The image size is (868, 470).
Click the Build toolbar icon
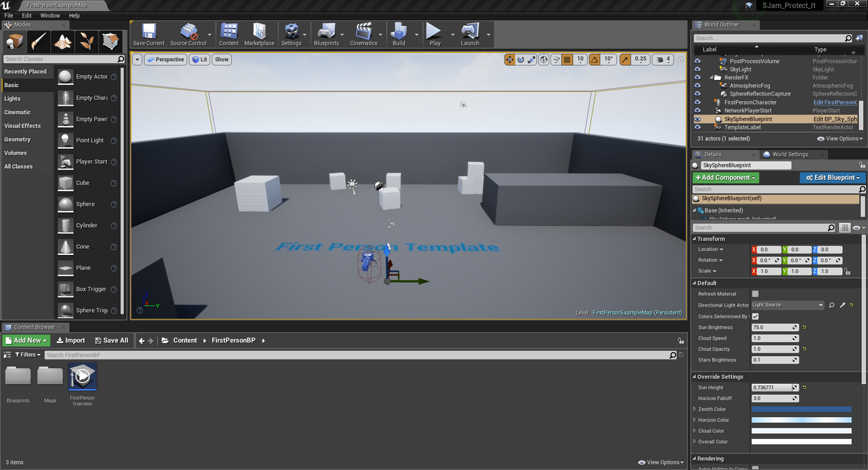[x=399, y=34]
